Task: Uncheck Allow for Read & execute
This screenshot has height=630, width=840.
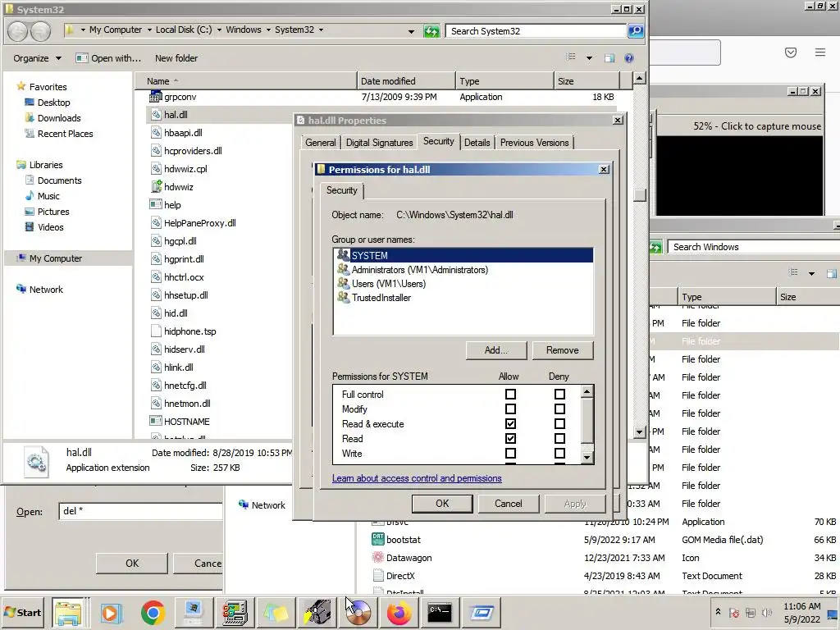Action: (x=510, y=424)
